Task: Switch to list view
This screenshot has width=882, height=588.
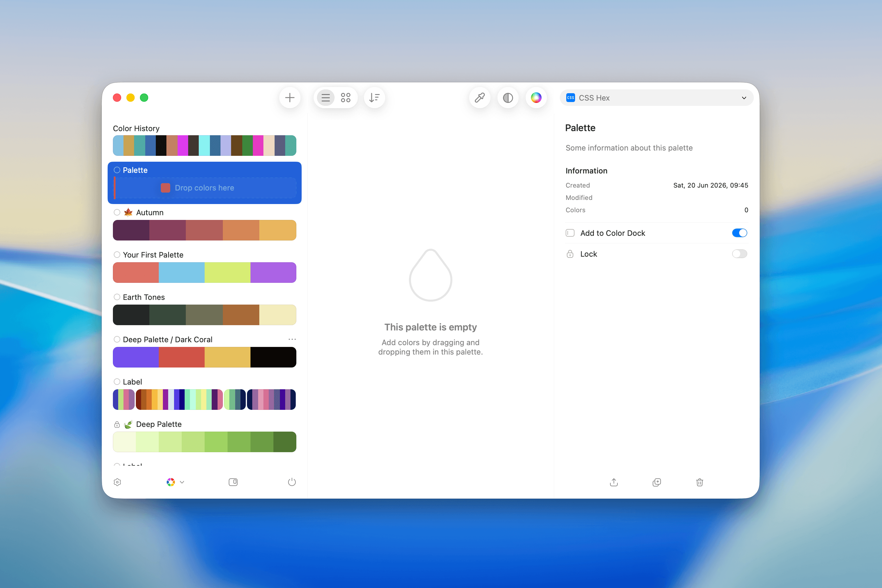Action: pos(325,98)
